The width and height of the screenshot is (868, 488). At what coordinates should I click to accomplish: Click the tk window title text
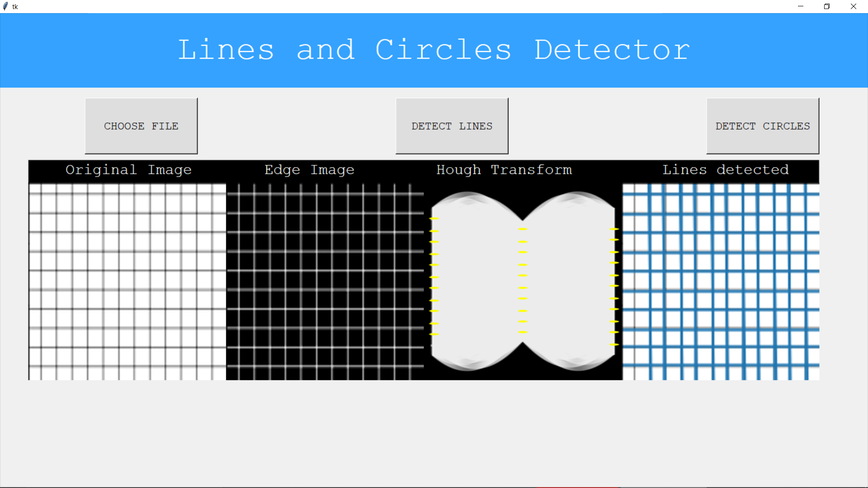click(x=15, y=6)
